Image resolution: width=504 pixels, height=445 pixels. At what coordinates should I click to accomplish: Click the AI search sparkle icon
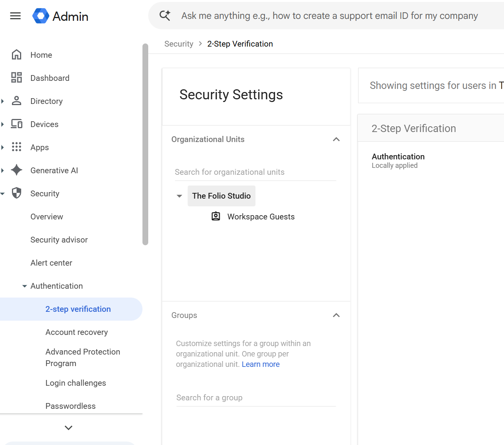coord(165,15)
